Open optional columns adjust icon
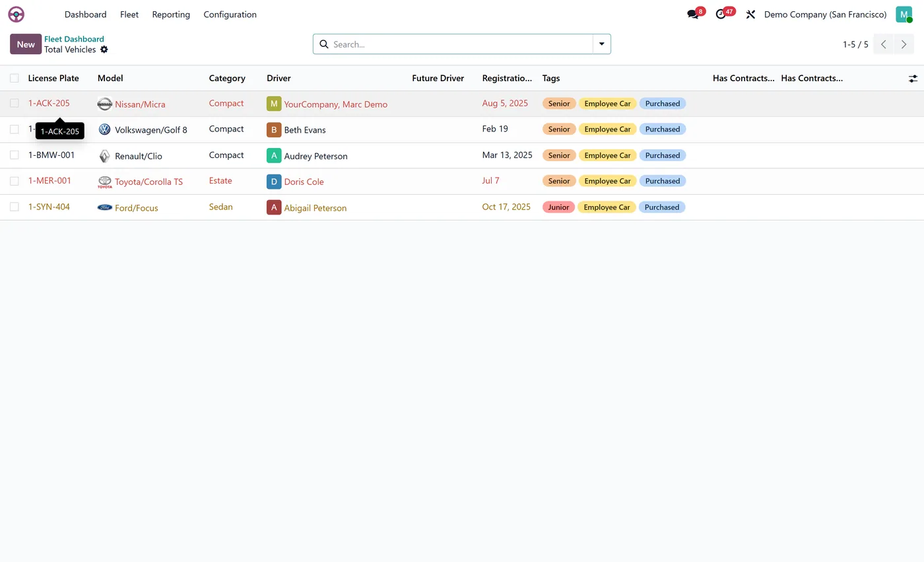 (913, 79)
